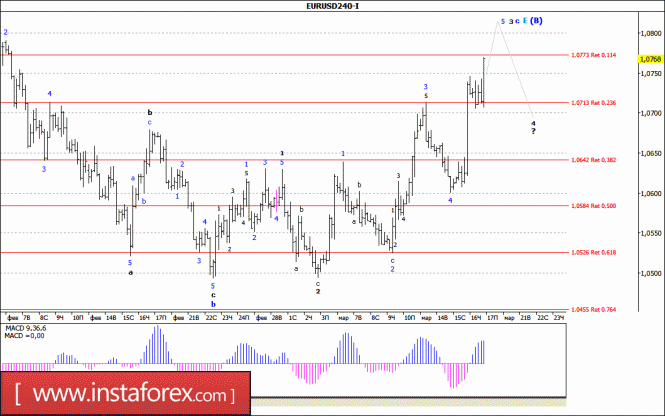This screenshot has height=416, width=665.
Task: Click the 1,0500 price axis label
Action: point(651,273)
